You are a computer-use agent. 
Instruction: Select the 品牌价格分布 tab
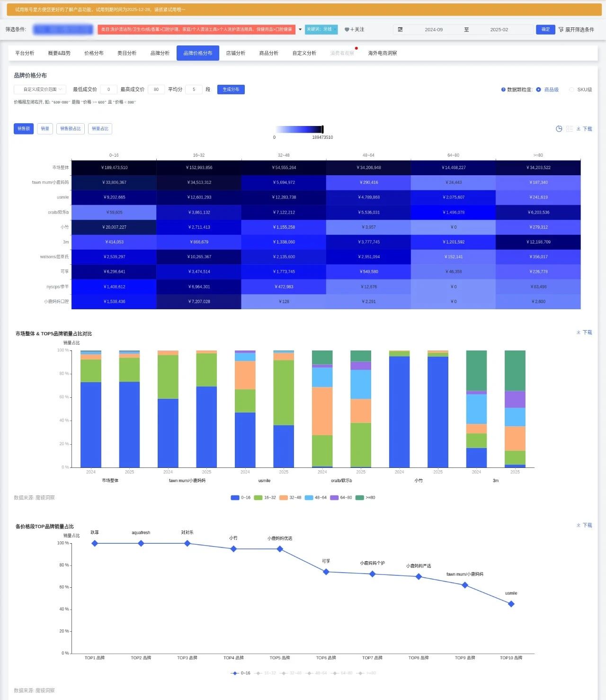198,53
